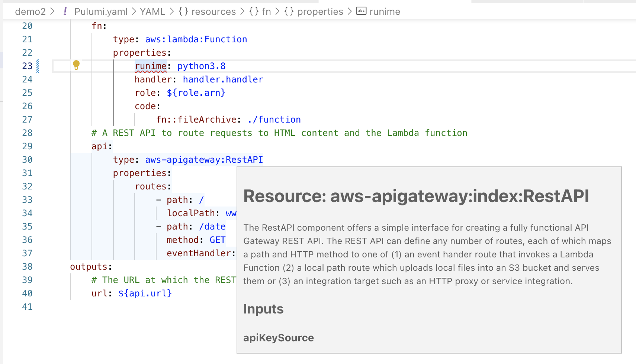Screen dimensions: 636x364
Task: Click the string symbol icon before runime
Action: 361,11
